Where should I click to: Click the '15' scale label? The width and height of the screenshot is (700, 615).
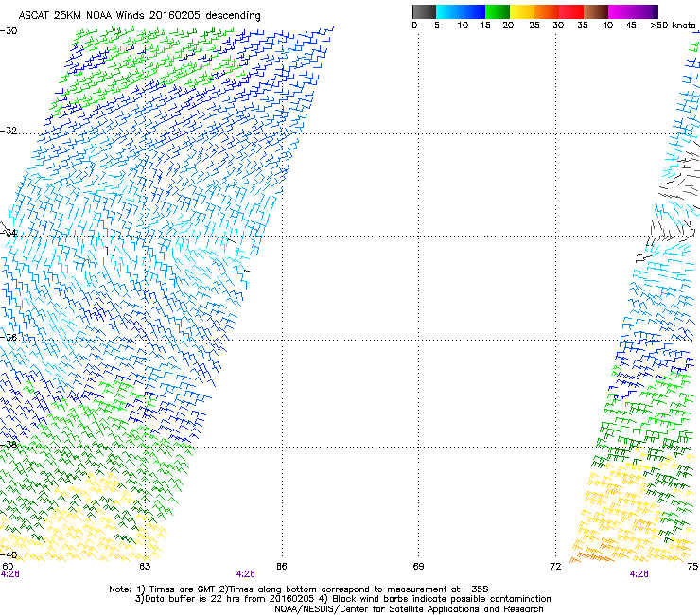click(485, 26)
